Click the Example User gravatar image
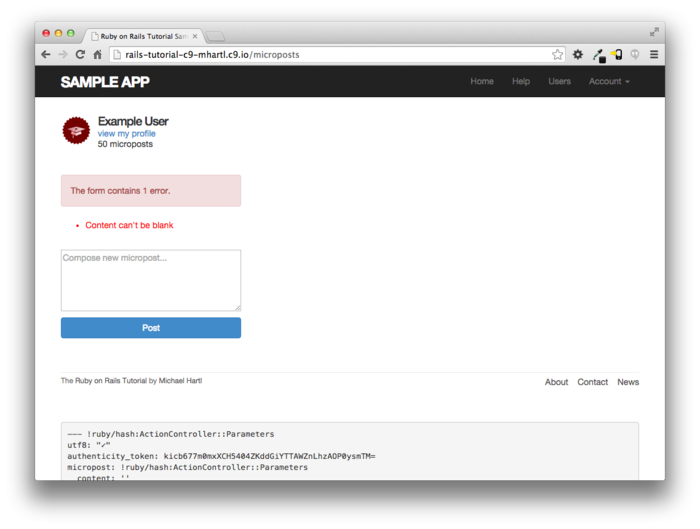The width and height of the screenshot is (700, 529). [76, 130]
